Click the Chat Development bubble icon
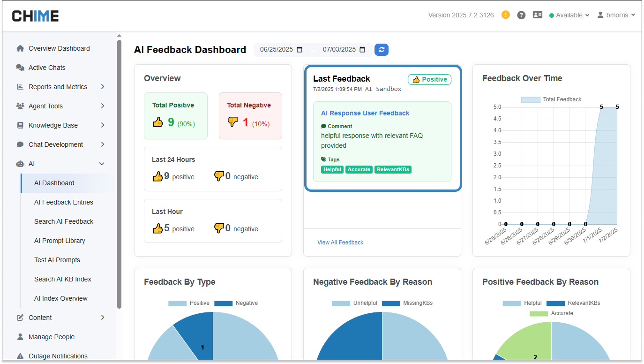The width and height of the screenshot is (644, 364). [20, 144]
